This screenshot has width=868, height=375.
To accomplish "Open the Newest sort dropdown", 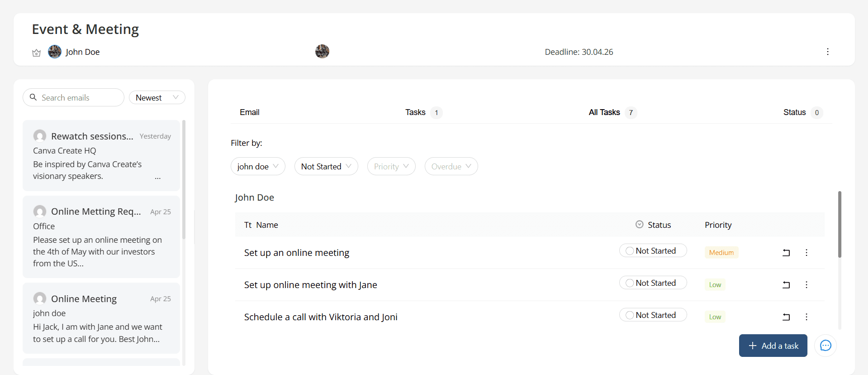I will pyautogui.click(x=157, y=97).
